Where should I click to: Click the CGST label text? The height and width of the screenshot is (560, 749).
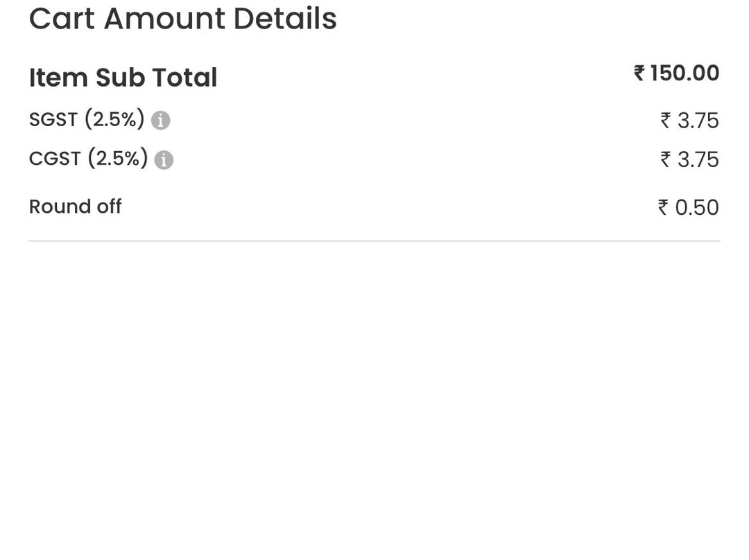pyautogui.click(x=55, y=159)
